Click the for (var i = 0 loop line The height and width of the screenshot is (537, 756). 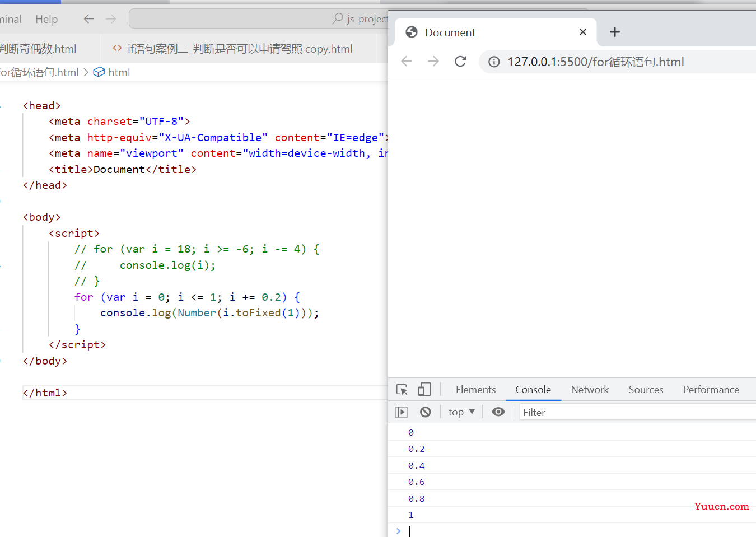(x=188, y=297)
